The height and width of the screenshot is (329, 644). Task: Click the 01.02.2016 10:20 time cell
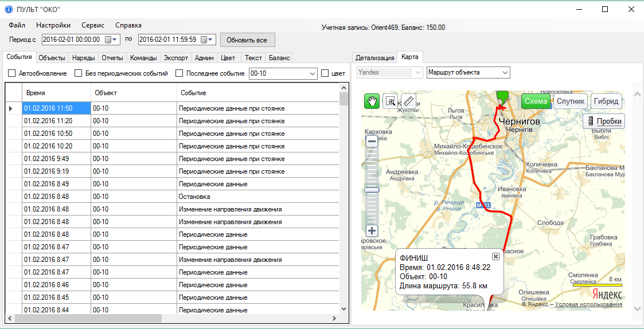click(x=56, y=146)
